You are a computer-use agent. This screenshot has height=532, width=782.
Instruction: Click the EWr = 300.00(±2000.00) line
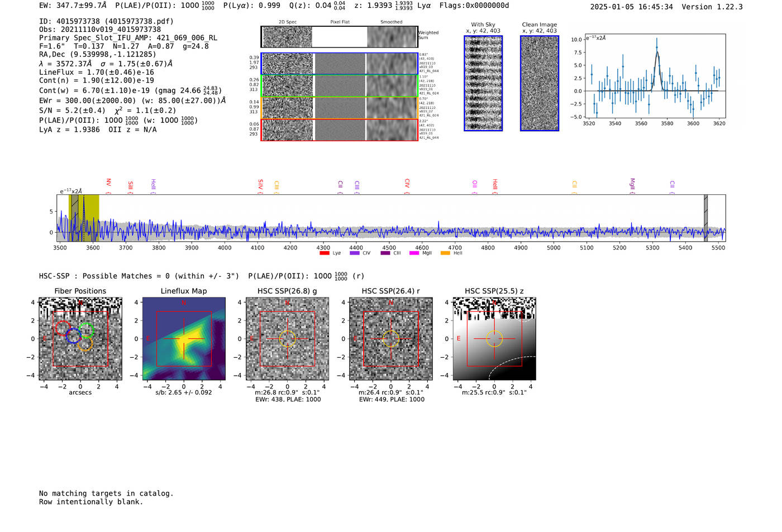click(132, 100)
